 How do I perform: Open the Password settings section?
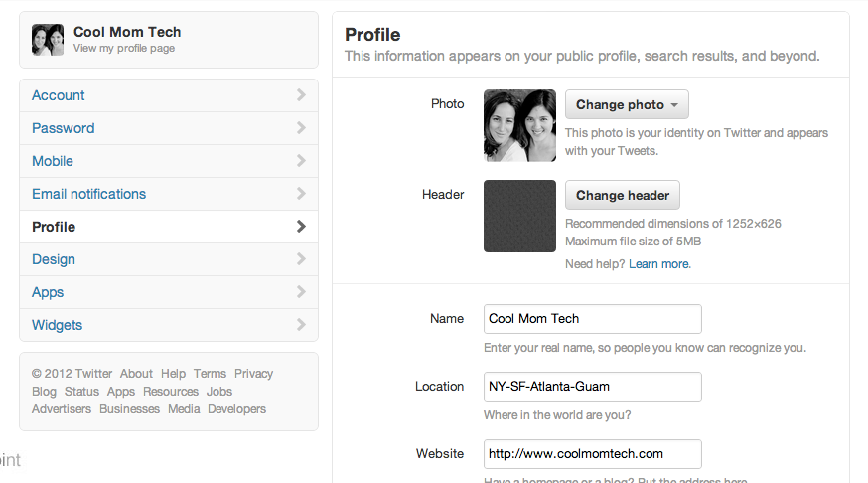tap(169, 128)
